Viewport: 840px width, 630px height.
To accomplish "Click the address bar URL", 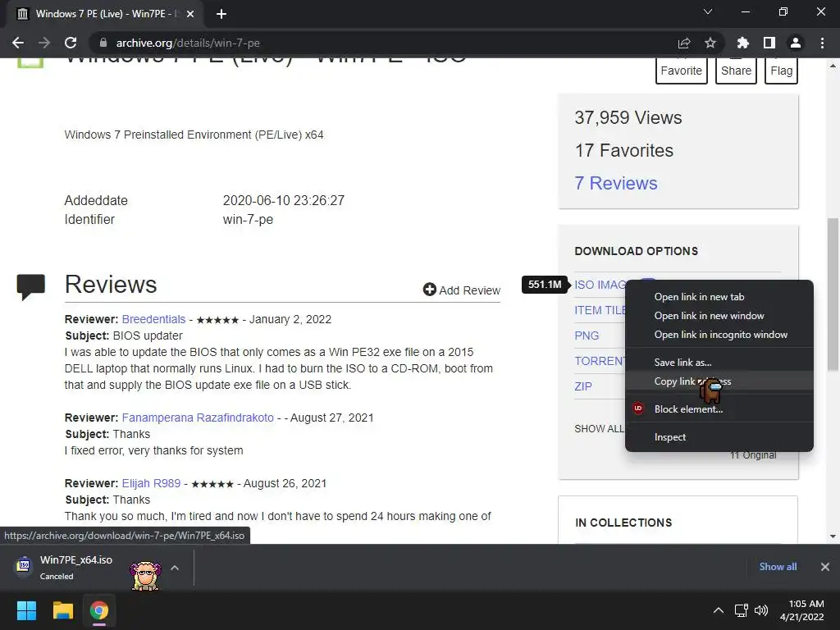I will click(188, 43).
